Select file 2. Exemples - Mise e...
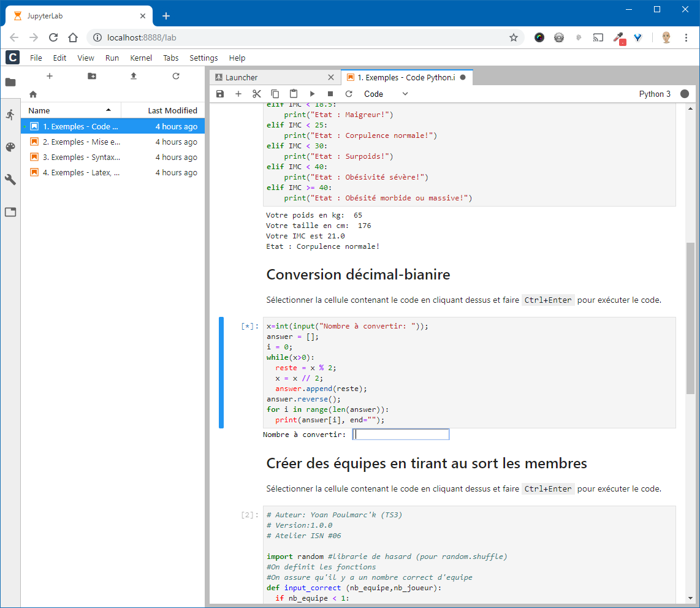700x608 pixels. [x=113, y=142]
